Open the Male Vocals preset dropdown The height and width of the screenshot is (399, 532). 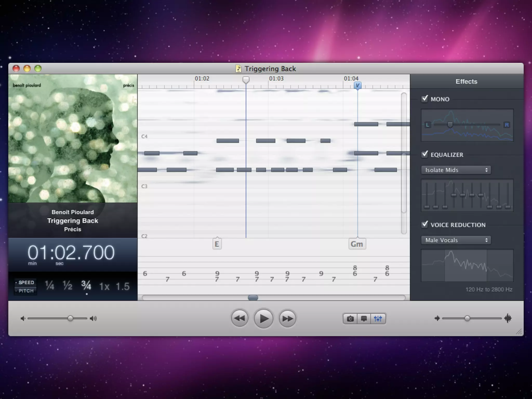click(456, 240)
